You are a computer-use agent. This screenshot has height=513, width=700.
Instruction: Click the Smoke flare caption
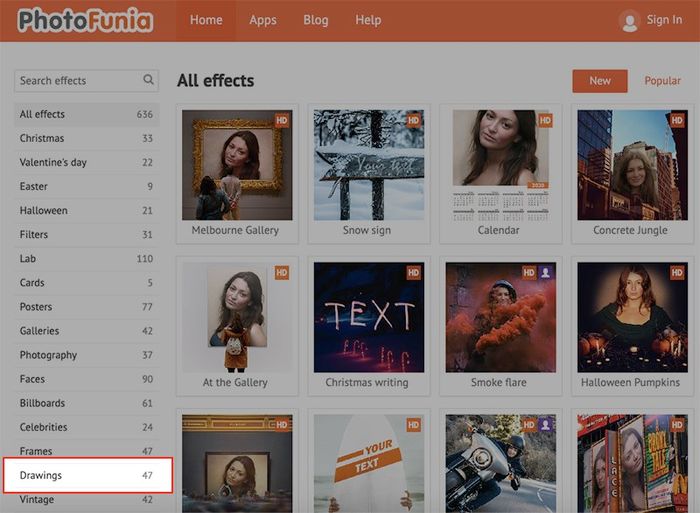pos(498,383)
